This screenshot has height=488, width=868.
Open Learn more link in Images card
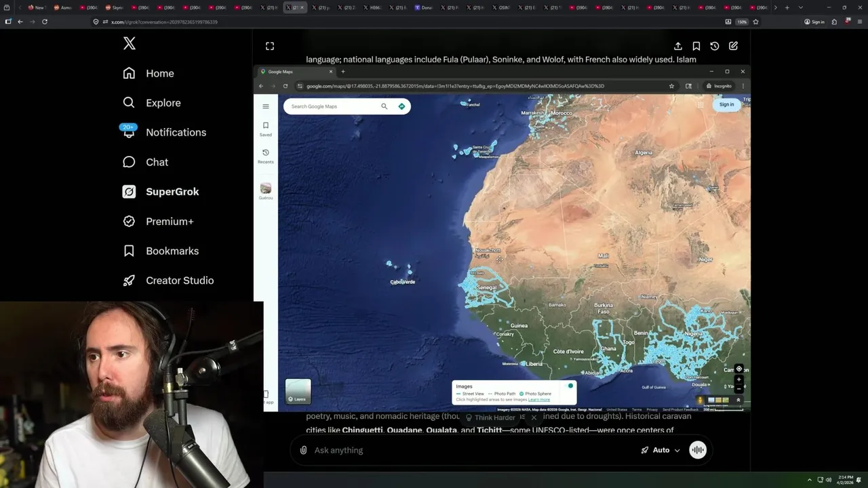[x=539, y=400]
